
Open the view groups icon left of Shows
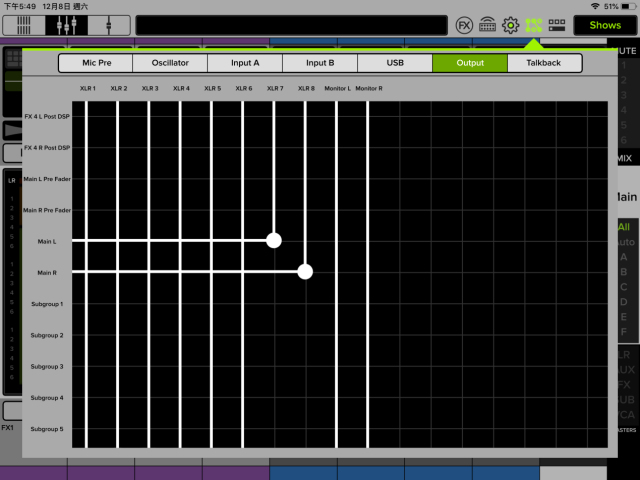(x=557, y=25)
